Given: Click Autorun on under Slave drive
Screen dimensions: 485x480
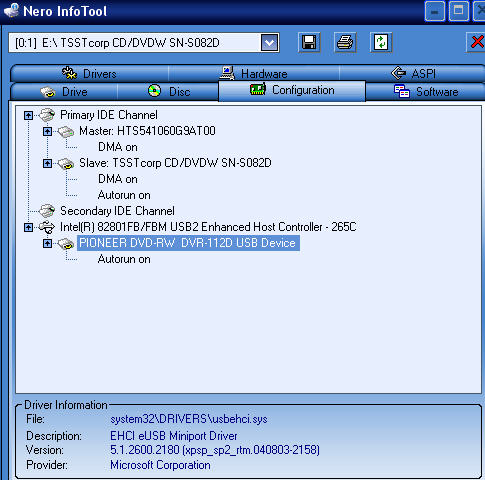Looking at the screenshot, I should (x=124, y=195).
